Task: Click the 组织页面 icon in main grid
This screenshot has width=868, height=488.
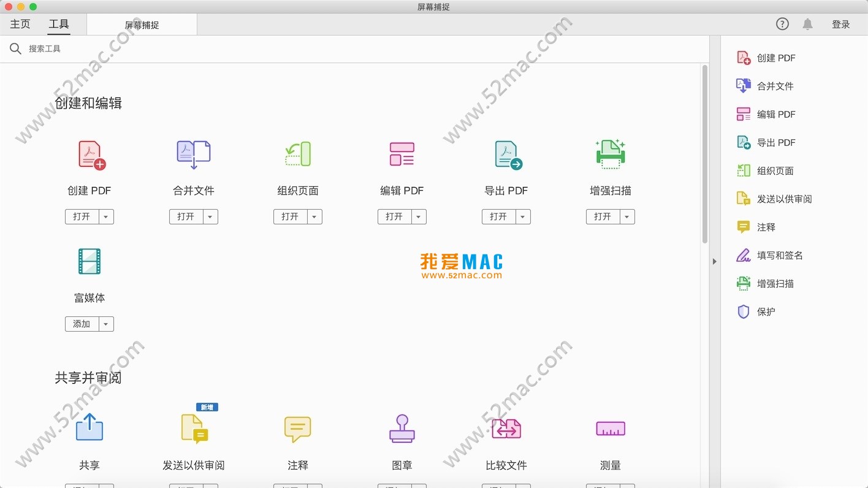Action: [298, 154]
